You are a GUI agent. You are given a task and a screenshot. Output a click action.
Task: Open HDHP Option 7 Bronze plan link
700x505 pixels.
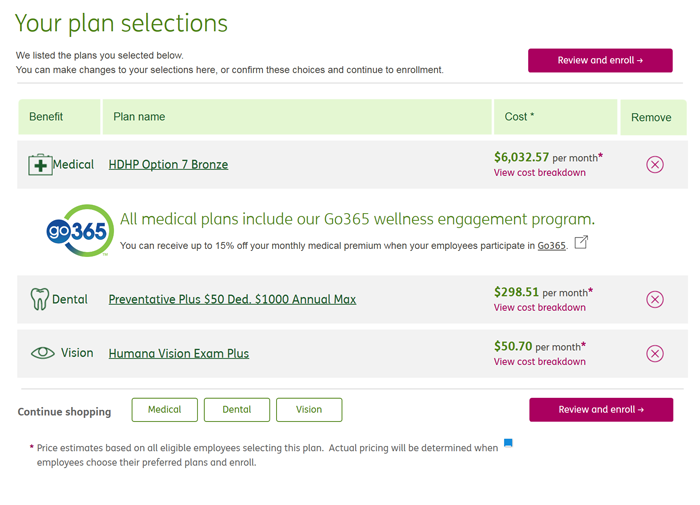168,164
